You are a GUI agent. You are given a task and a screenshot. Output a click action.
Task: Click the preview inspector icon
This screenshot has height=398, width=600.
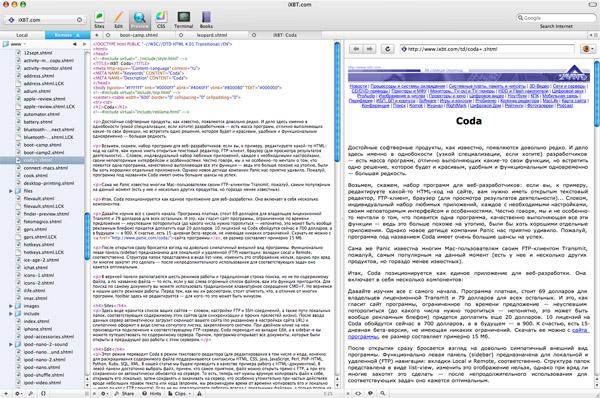tap(370, 393)
